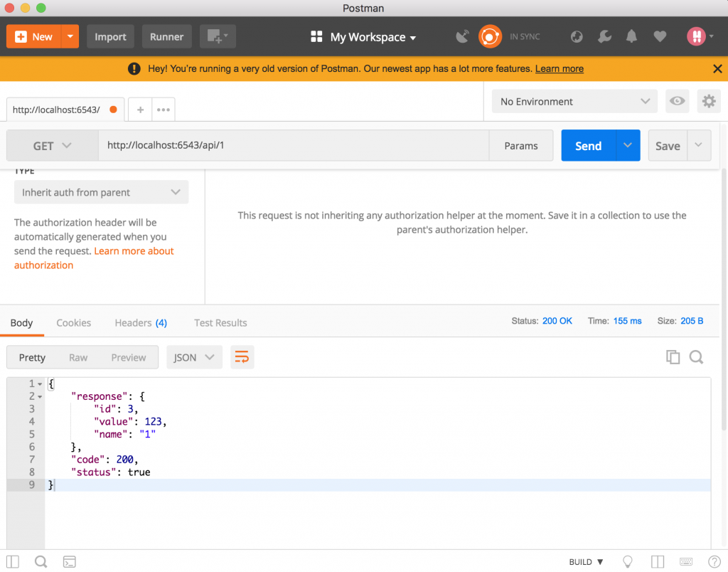Select the Body response tab
The image size is (728, 572).
(21, 322)
